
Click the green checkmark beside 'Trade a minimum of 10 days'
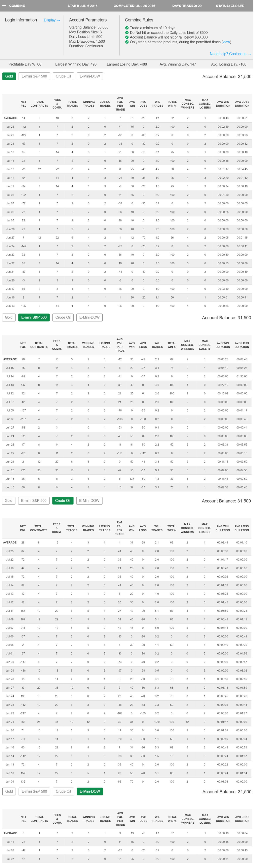point(127,28)
